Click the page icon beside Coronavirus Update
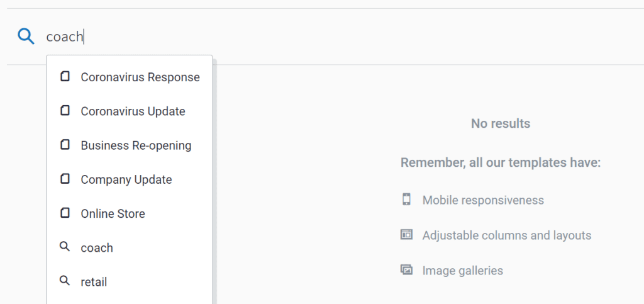This screenshot has height=304, width=644. click(x=65, y=111)
